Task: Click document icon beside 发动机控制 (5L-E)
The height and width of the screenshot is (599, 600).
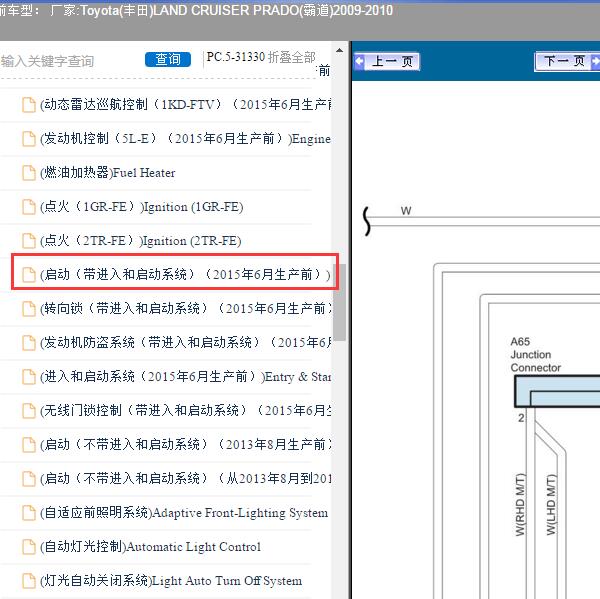Action: coord(28,139)
